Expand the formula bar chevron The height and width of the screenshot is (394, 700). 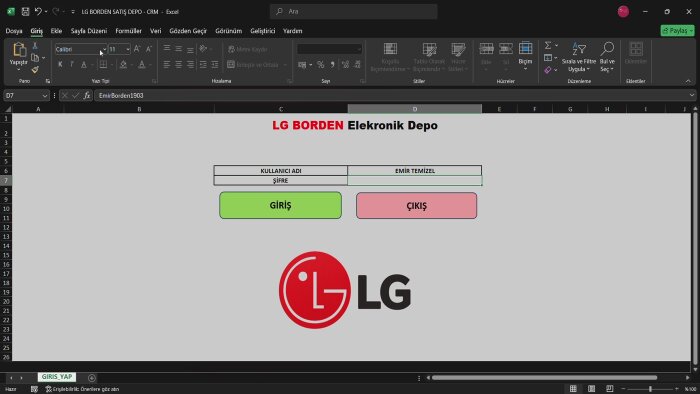692,95
